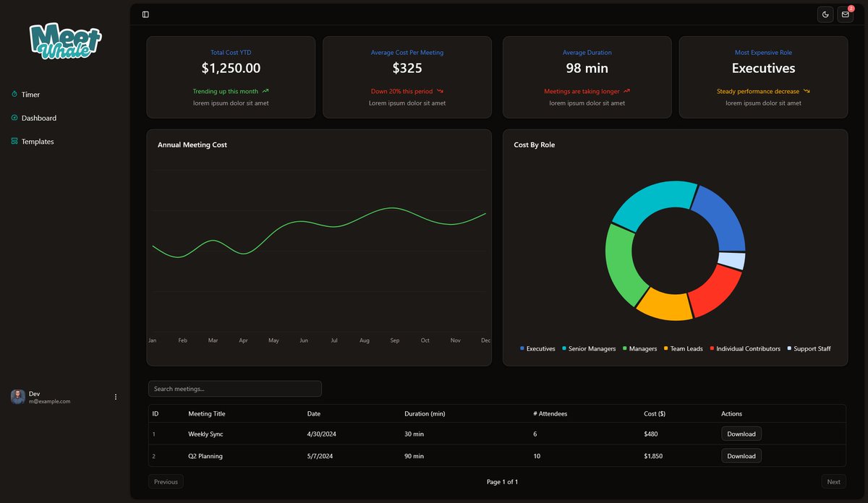Open the mail notifications icon
This screenshot has height=503, width=868.
[x=846, y=14]
